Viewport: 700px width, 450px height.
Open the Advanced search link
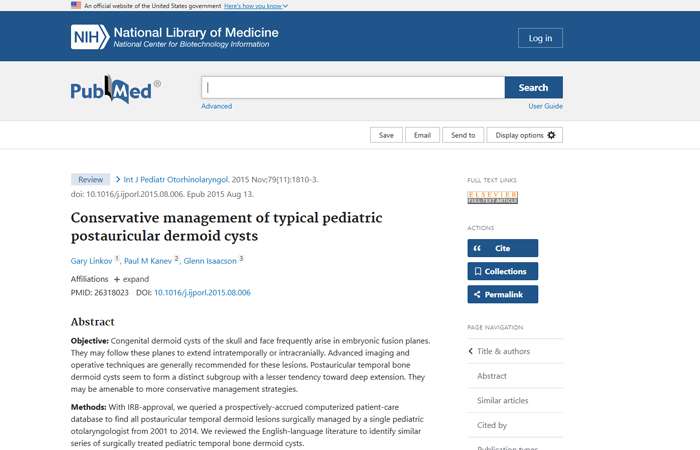(x=217, y=106)
